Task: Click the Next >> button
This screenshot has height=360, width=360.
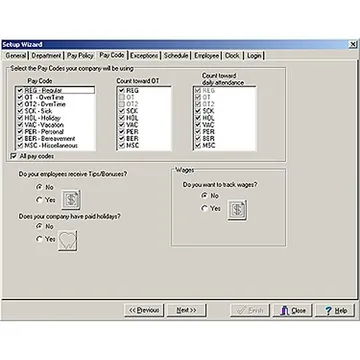Action: point(186,310)
